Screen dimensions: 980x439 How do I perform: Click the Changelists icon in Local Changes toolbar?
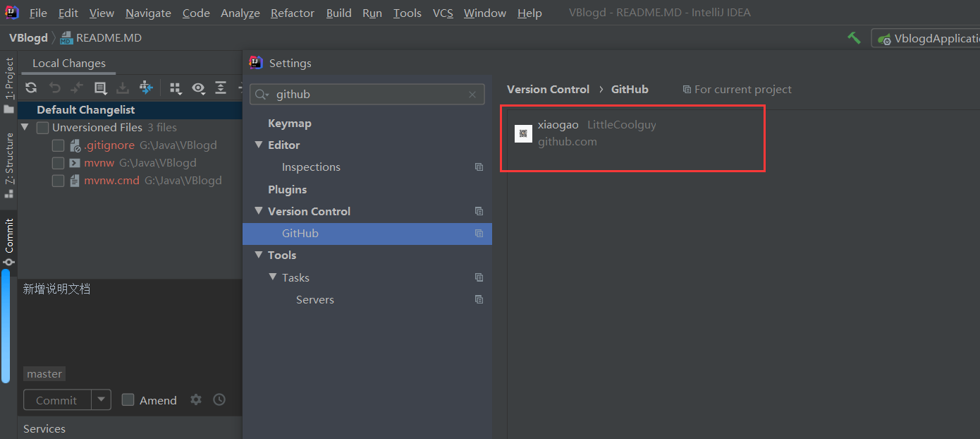100,88
